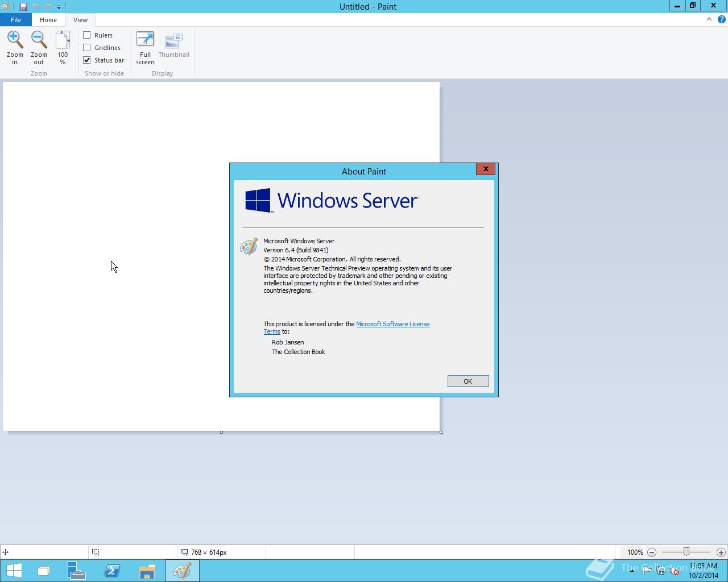Open Task View on taskbar

[x=43, y=571]
